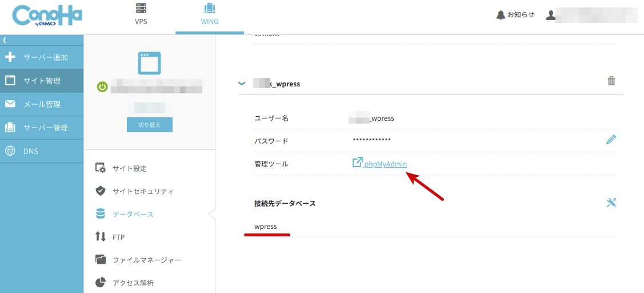Select サーバー追加 in the sidebar
644x293 pixels.
pyautogui.click(x=42, y=57)
